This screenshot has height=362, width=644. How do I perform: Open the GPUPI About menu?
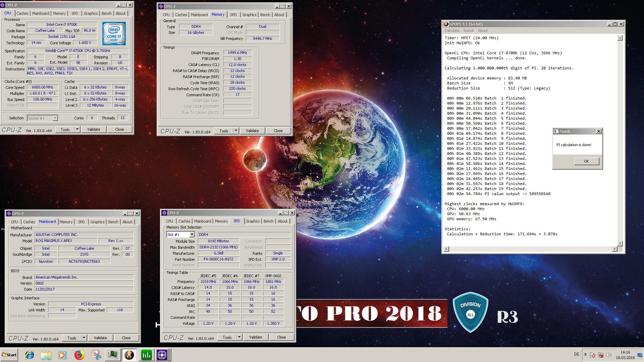483,31
